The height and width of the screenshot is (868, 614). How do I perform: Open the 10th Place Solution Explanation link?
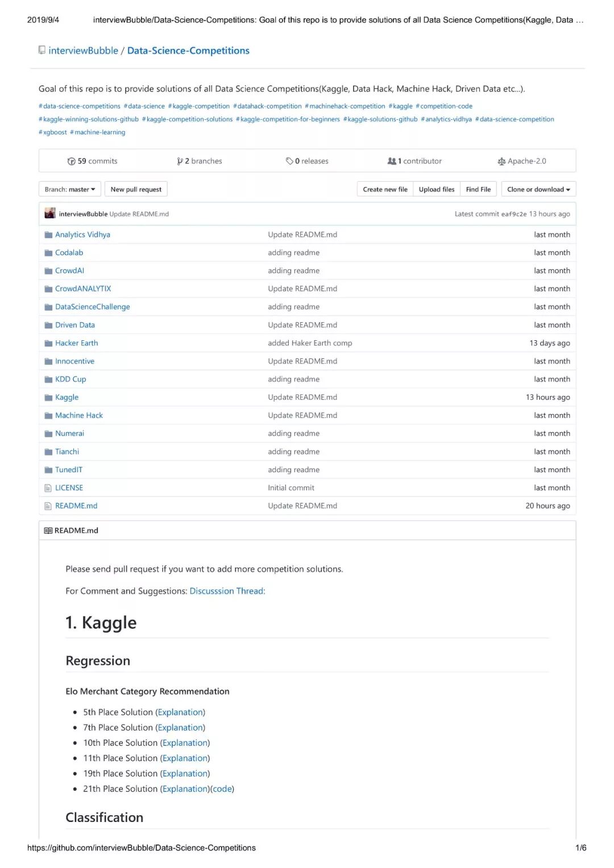[185, 743]
